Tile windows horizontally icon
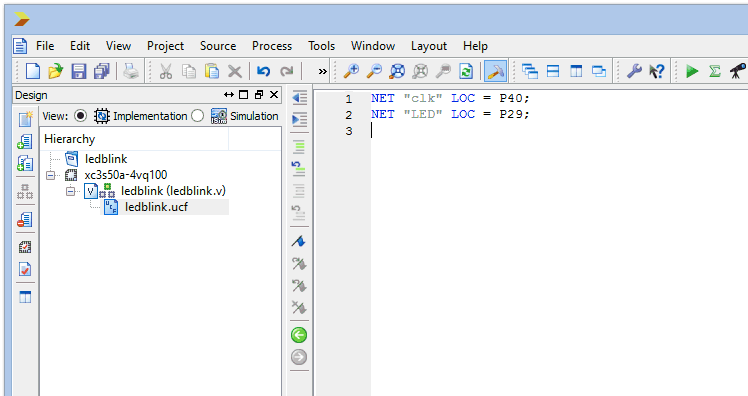Screen dimensions: 748x396 (553, 71)
